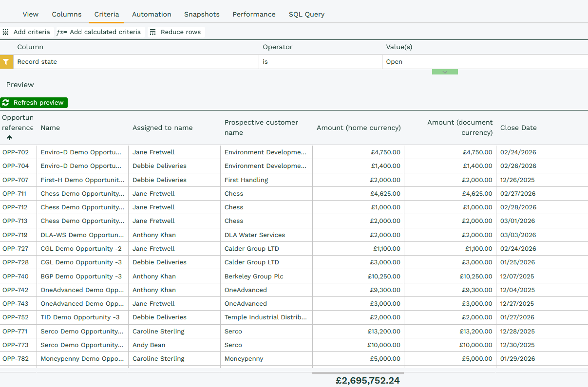Open the Operator 'is' dropdown cell
This screenshot has height=387, width=588.
320,62
